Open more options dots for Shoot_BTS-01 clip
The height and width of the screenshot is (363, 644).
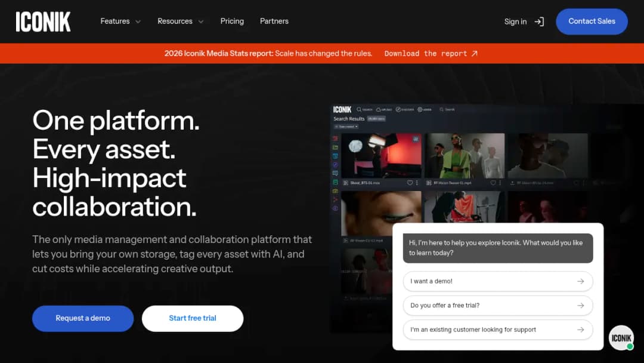[x=417, y=183]
